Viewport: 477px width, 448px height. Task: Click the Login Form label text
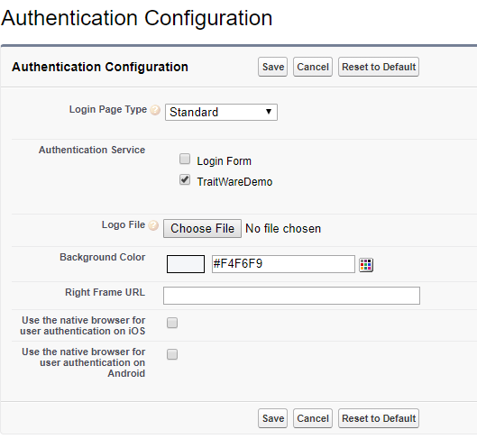pos(225,161)
